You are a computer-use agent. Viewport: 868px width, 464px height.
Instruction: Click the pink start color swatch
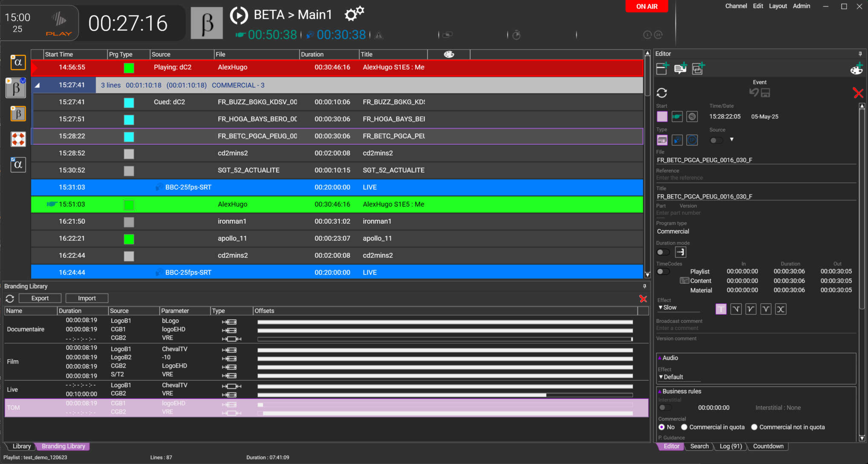click(x=662, y=116)
